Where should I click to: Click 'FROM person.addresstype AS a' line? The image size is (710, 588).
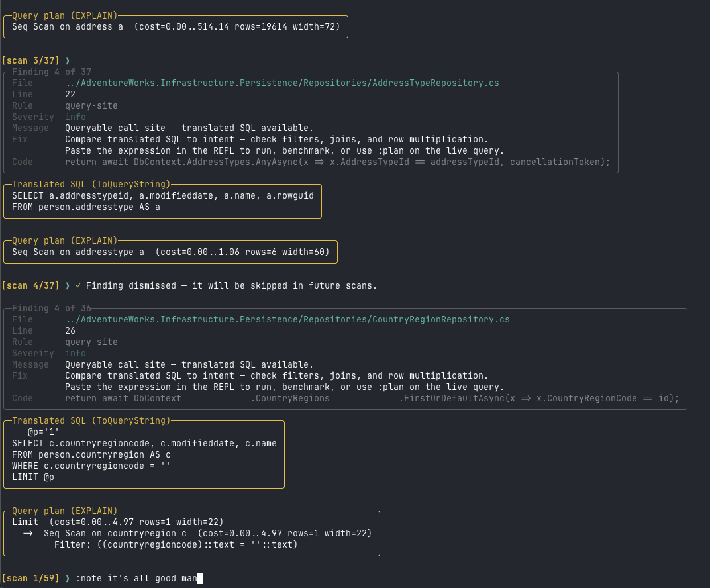pyautogui.click(x=86, y=207)
